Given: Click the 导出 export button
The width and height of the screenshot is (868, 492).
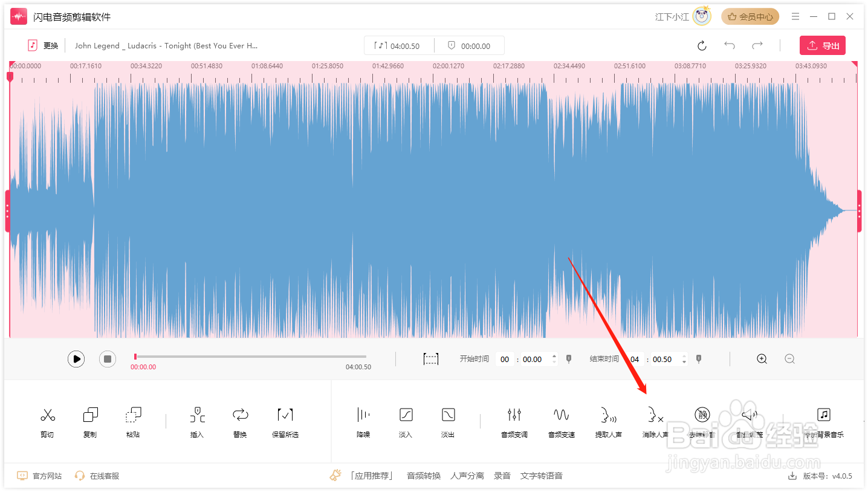Looking at the screenshot, I should [x=823, y=45].
